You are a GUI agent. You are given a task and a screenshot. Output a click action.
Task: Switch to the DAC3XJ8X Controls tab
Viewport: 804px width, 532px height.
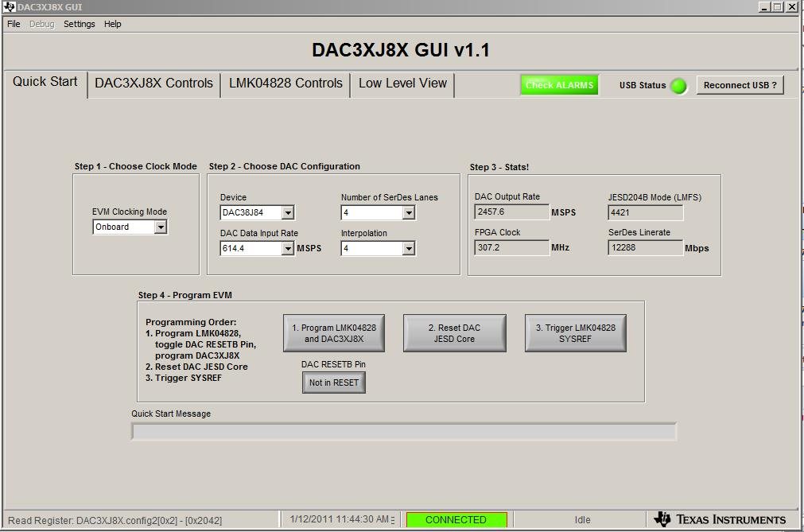click(x=153, y=83)
